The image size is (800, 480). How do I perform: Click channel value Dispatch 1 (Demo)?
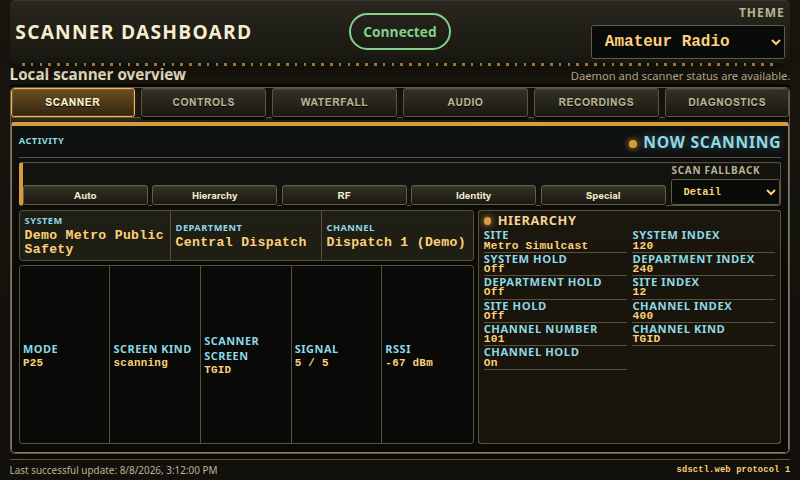[395, 242]
